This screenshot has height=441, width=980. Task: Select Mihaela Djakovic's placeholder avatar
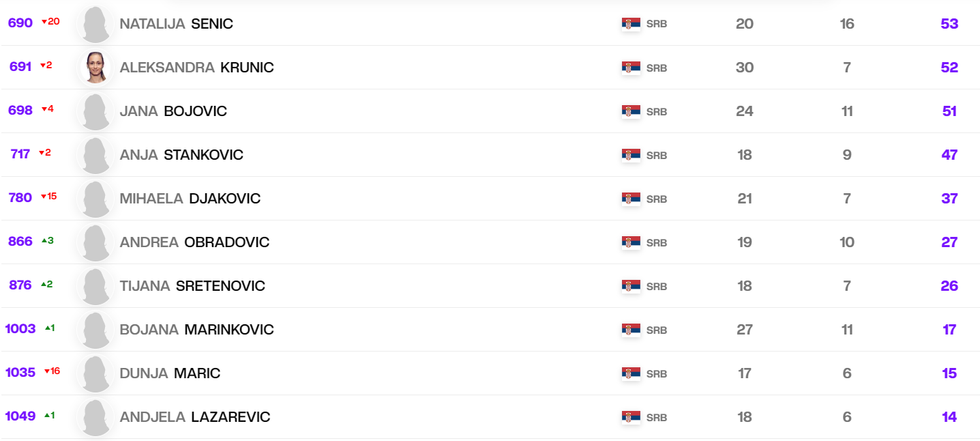96,199
